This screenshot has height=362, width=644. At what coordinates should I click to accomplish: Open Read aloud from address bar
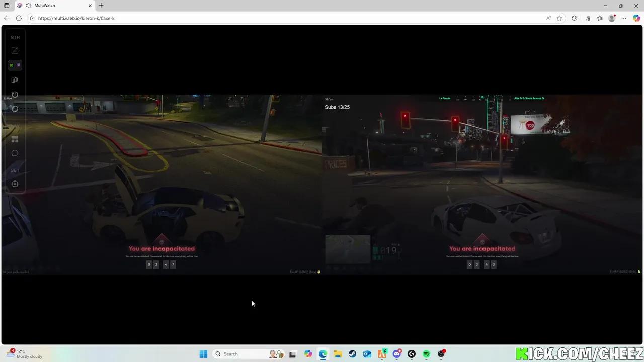coord(548,18)
